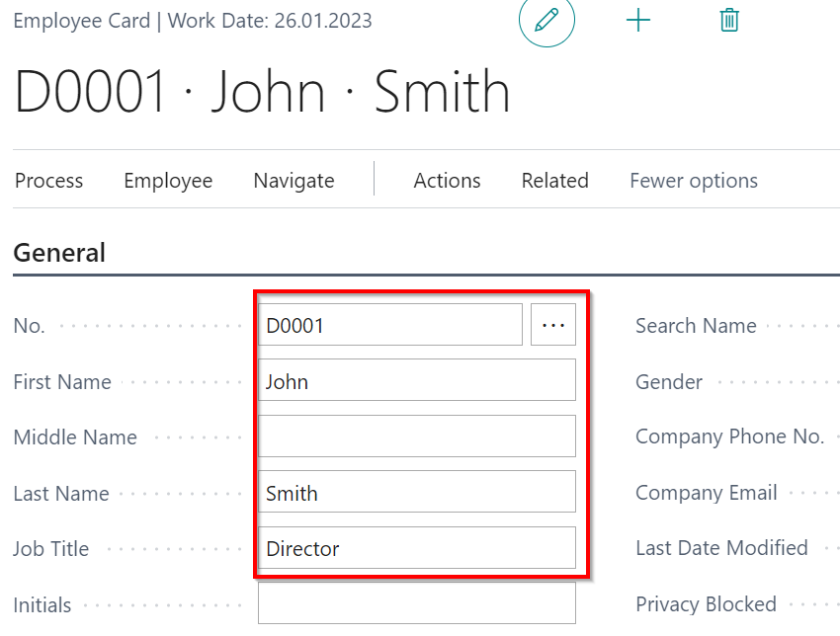Click the pencil edit icon
This screenshot has height=636, width=840.
pyautogui.click(x=546, y=20)
